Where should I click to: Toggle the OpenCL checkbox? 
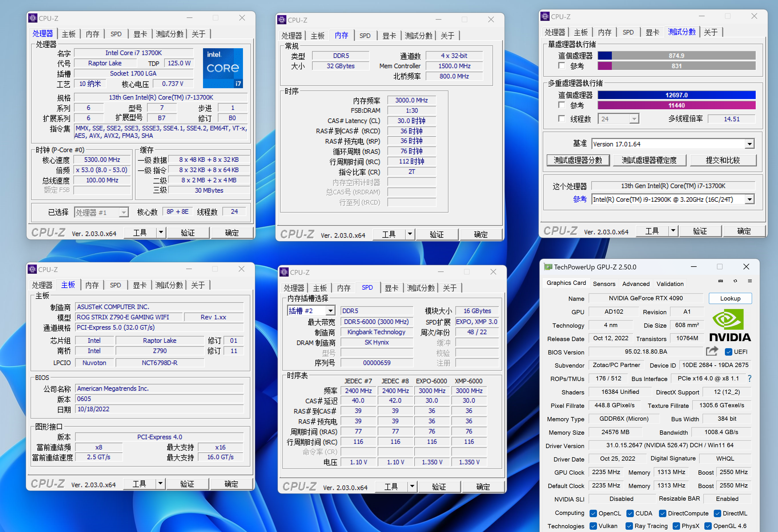593,513
